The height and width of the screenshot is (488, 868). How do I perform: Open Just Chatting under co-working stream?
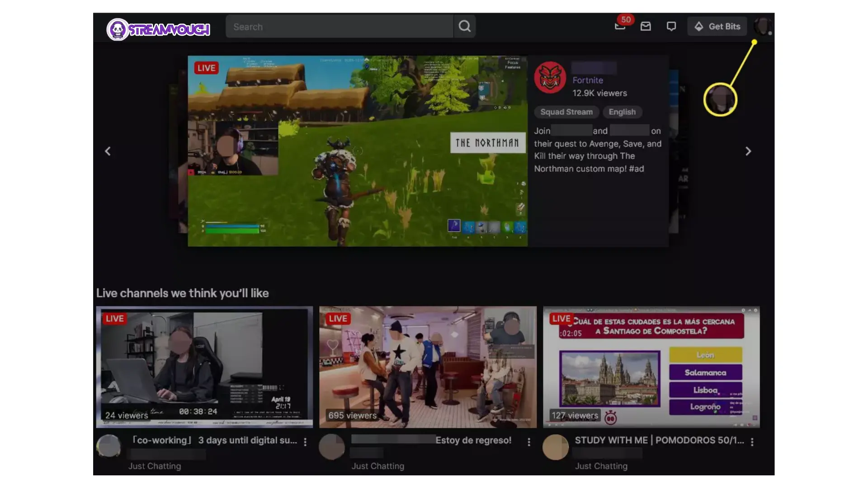(155, 466)
